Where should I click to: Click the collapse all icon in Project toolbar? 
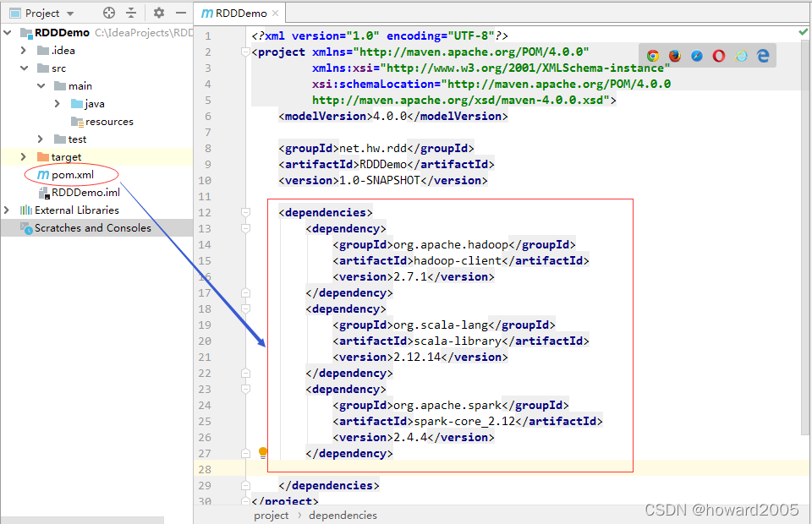(131, 13)
